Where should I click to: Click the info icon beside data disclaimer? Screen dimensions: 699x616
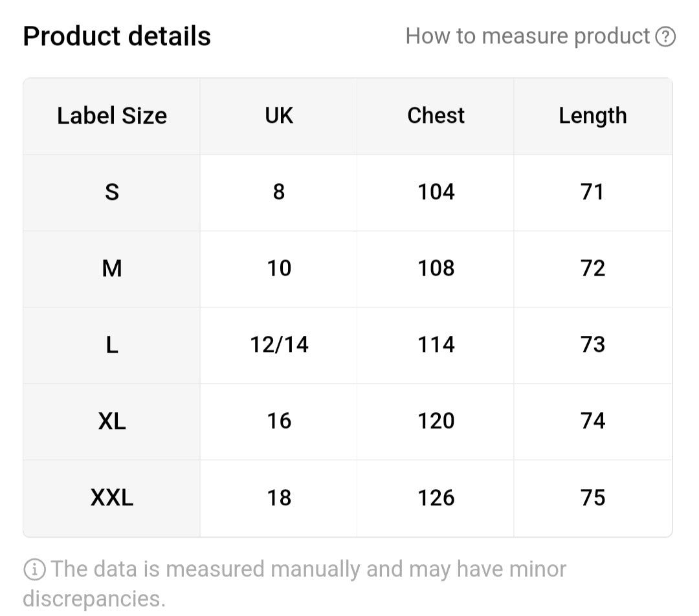pyautogui.click(x=34, y=569)
